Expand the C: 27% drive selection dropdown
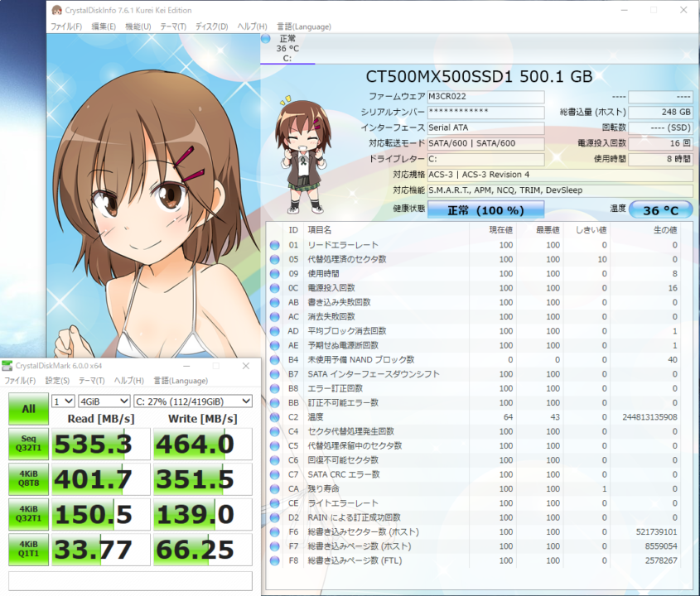The width and height of the screenshot is (700, 596). coord(193,401)
